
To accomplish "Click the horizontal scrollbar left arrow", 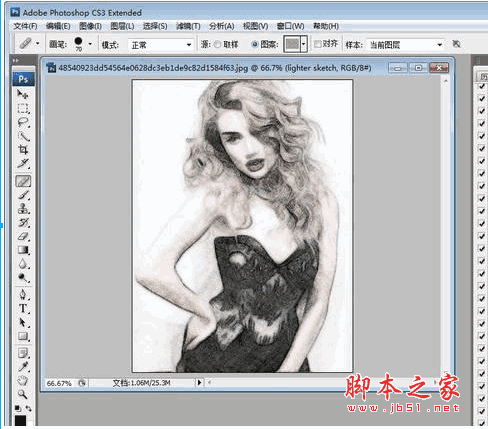I will click(209, 383).
